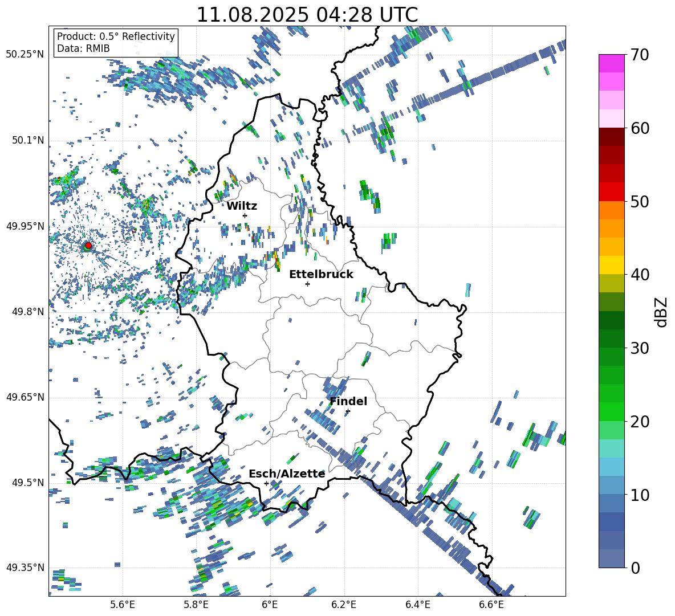Click the bright red colorbar segment near 50
The image size is (675, 616).
(x=611, y=192)
